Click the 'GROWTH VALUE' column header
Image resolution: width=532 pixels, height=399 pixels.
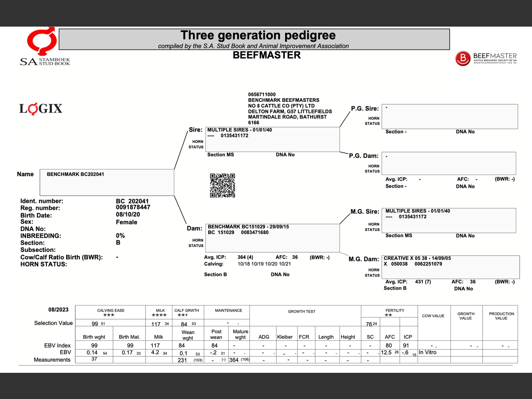pyautogui.click(x=466, y=316)
